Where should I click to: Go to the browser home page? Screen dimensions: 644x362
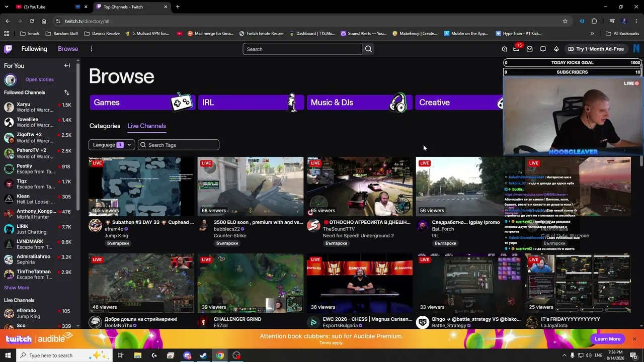click(x=44, y=21)
